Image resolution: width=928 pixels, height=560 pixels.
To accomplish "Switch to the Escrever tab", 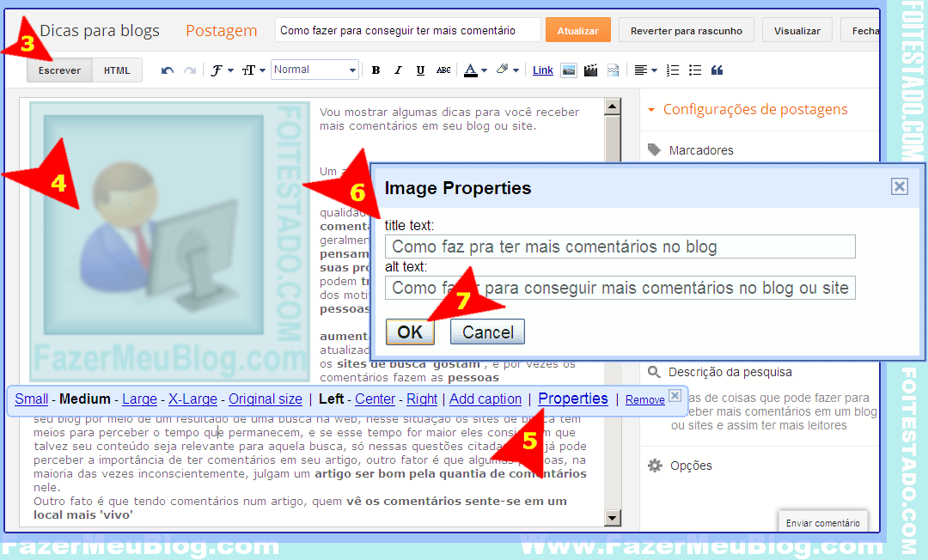I will pos(59,70).
